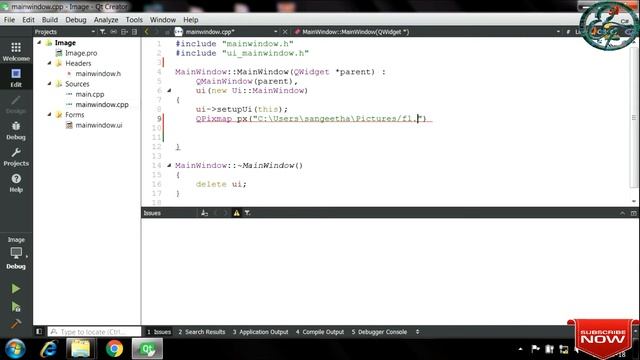
Task: Run the project with green play button
Action: point(16,289)
